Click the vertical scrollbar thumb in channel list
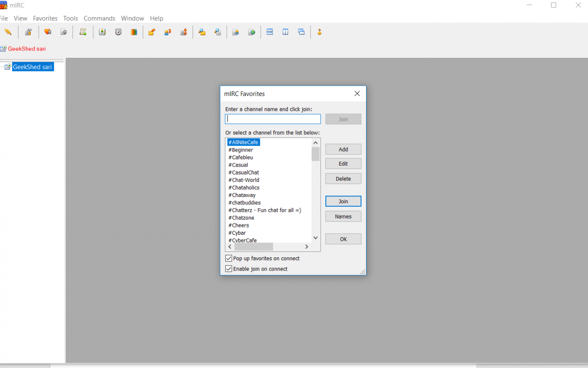This screenshot has height=368, width=588. click(316, 154)
